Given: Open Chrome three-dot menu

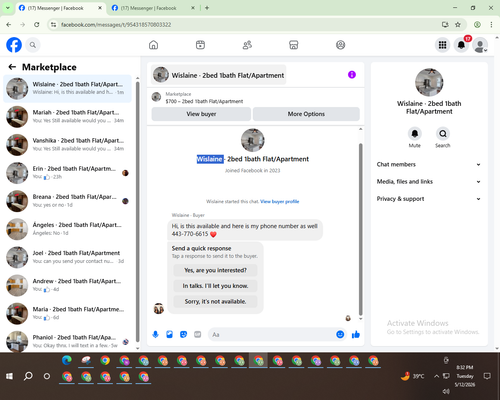Looking at the screenshot, I should [491, 24].
